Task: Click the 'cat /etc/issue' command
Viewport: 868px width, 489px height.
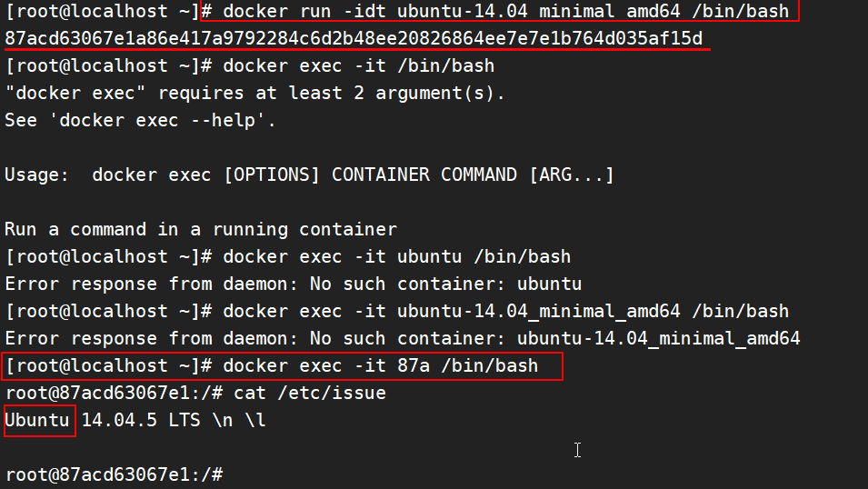Action: point(310,394)
